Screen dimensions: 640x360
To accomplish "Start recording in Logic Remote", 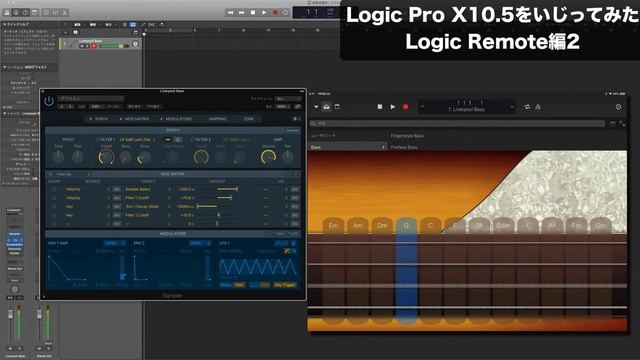I will click(405, 107).
